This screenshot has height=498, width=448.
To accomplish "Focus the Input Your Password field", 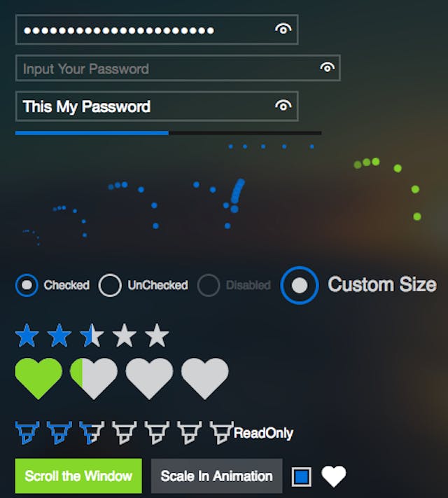I will click(x=178, y=68).
